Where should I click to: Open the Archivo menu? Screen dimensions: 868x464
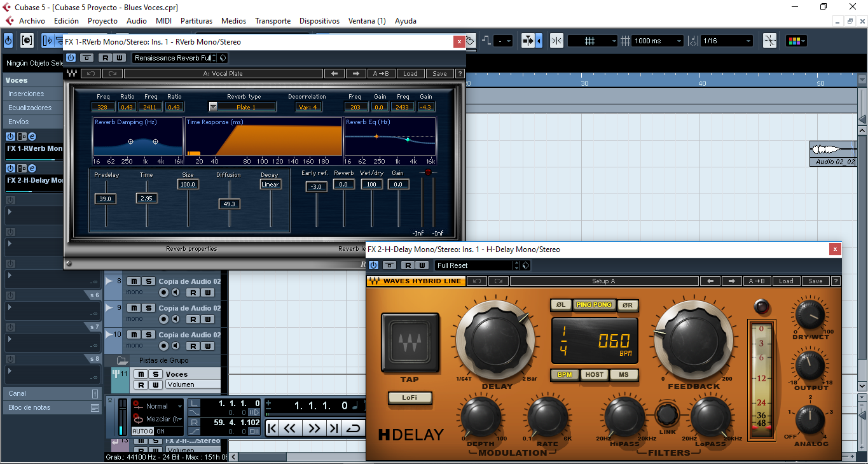pos(32,21)
